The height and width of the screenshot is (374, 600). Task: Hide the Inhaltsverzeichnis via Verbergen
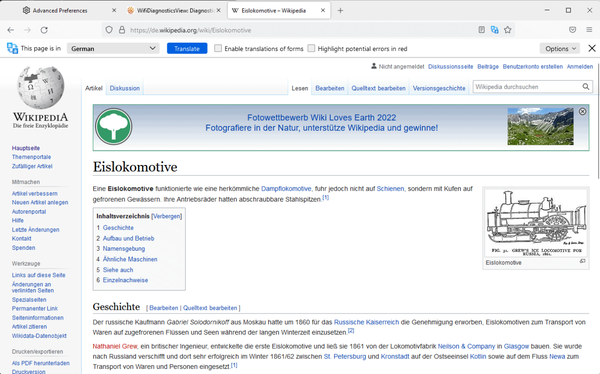(x=167, y=216)
